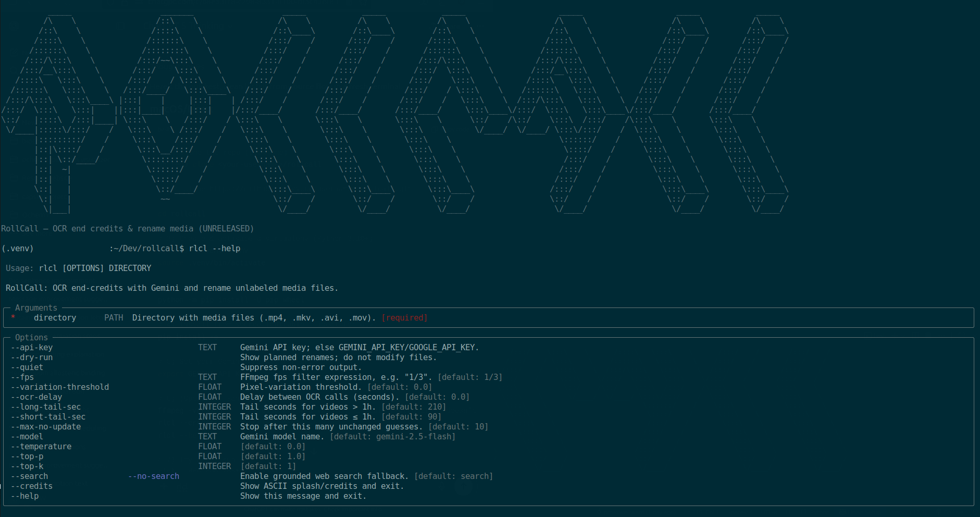Click the 'Usage: rlcl [OPTIONS] DIRECTORY' line

79,268
